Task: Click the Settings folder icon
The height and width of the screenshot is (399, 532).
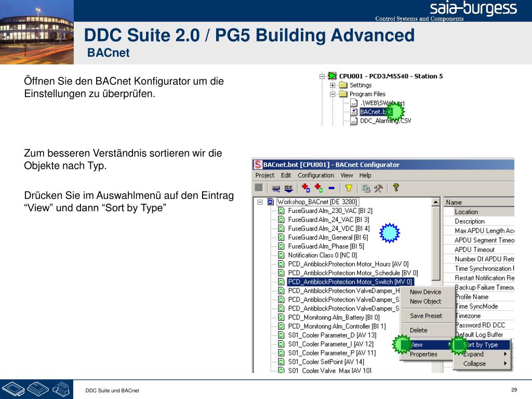Action: pyautogui.click(x=343, y=85)
